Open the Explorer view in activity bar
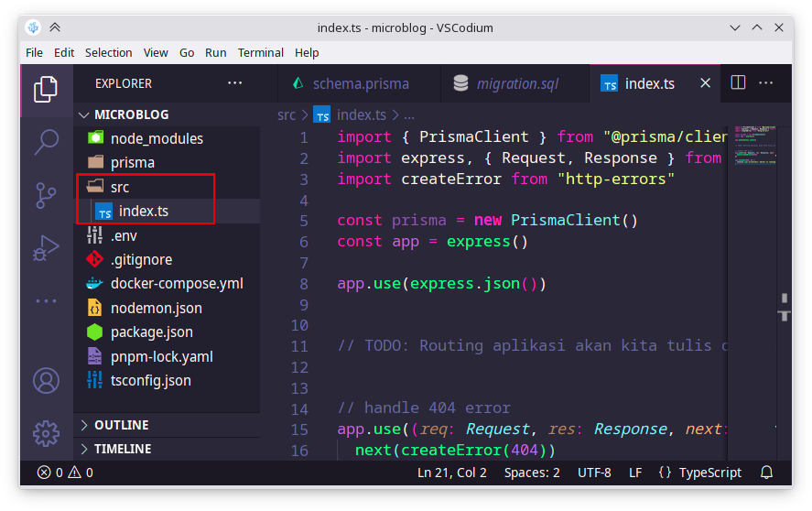This screenshot has width=812, height=511. tap(46, 89)
